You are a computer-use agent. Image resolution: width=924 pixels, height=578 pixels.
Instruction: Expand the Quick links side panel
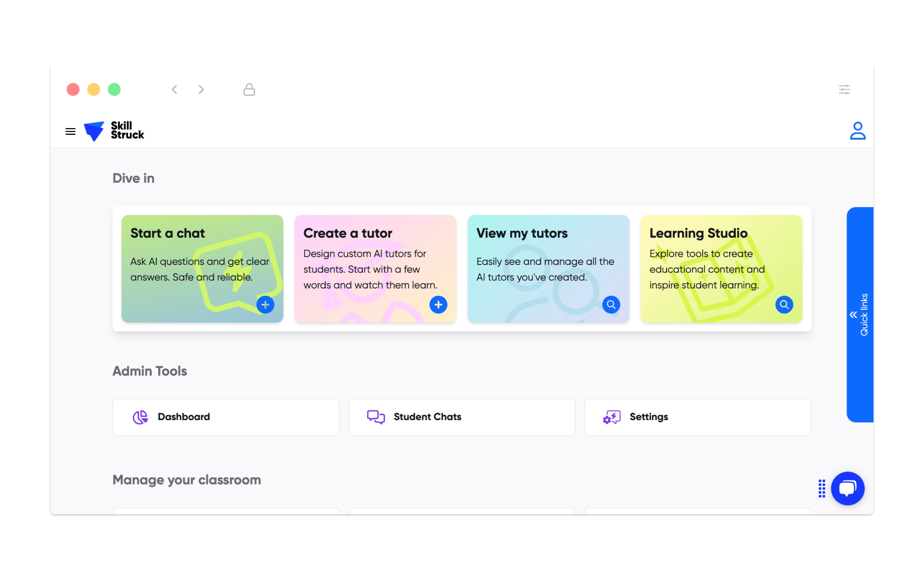coord(860,315)
